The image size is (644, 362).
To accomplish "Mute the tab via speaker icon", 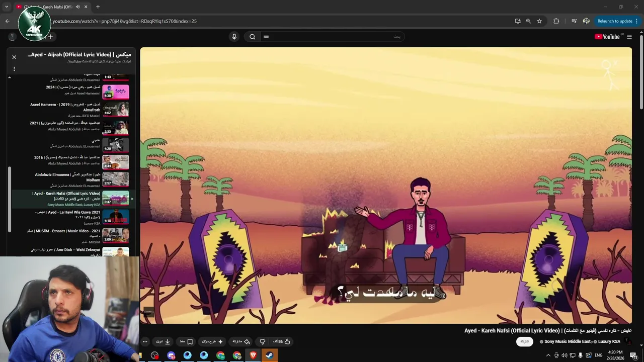I will 77,7.
